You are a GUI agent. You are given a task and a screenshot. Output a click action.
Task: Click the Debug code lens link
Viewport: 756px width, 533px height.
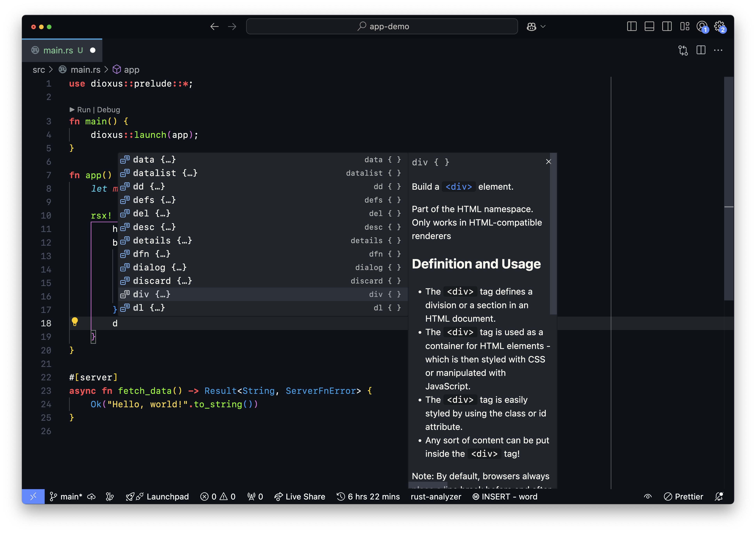coord(108,110)
